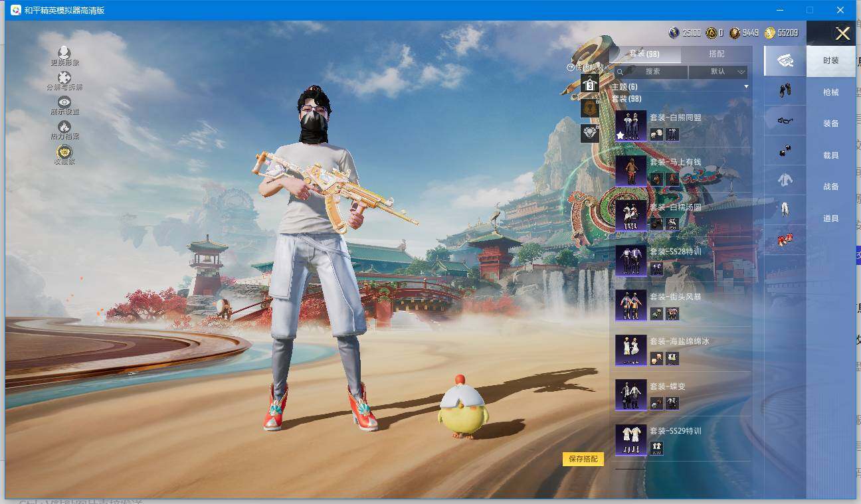Select the 套装-海盐绵绵冰 outfit thumbnail
Viewport: 861px width, 504px height.
(x=630, y=350)
